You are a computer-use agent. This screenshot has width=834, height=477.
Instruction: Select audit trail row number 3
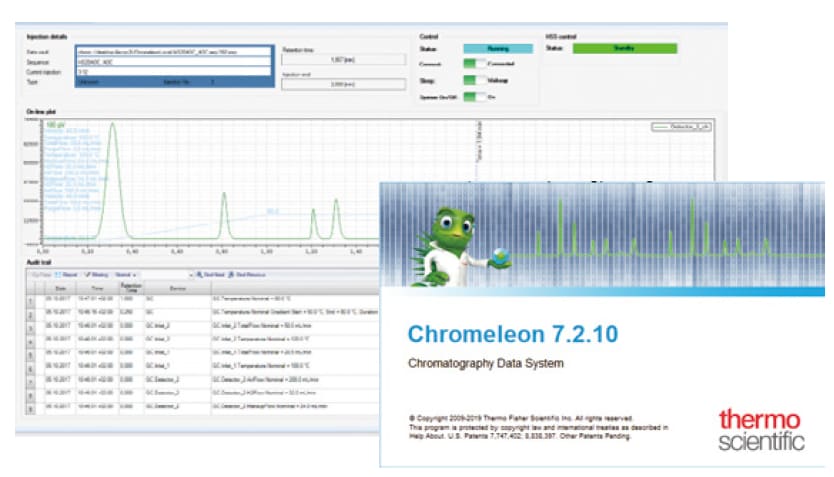[x=30, y=328]
